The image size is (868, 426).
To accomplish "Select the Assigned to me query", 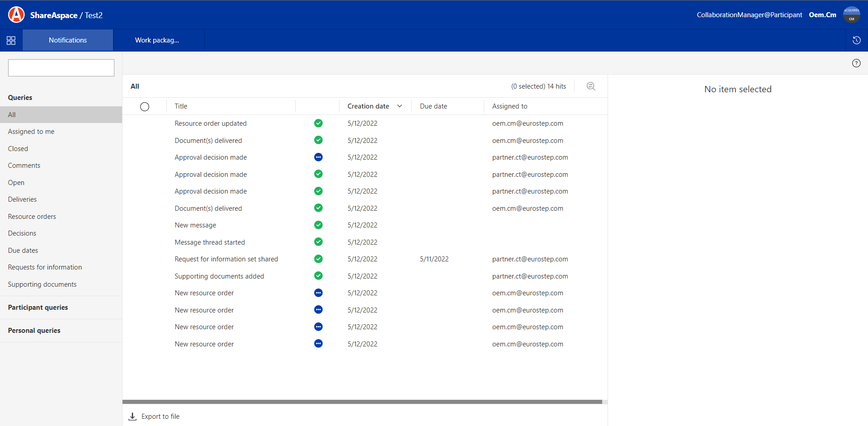I will coord(31,132).
